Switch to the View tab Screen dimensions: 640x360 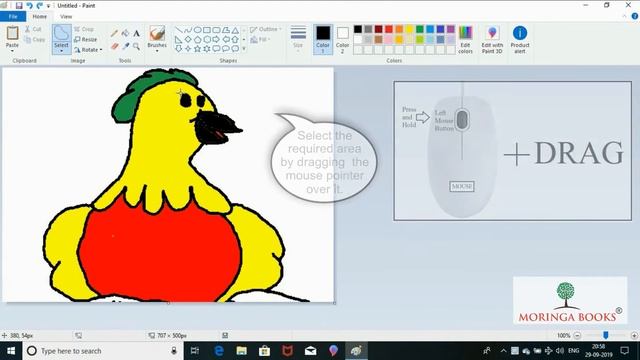pos(66,16)
